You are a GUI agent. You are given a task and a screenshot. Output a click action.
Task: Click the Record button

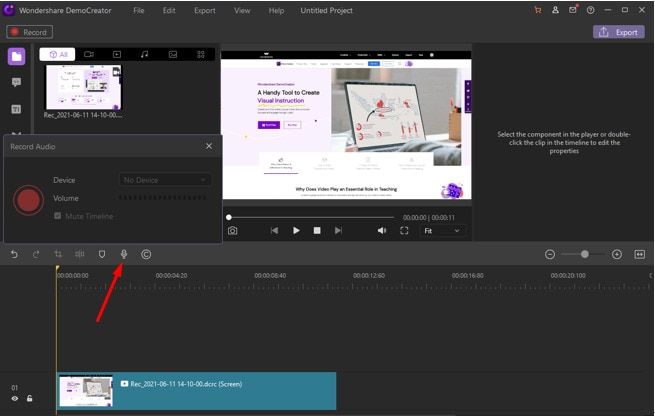coord(29,32)
